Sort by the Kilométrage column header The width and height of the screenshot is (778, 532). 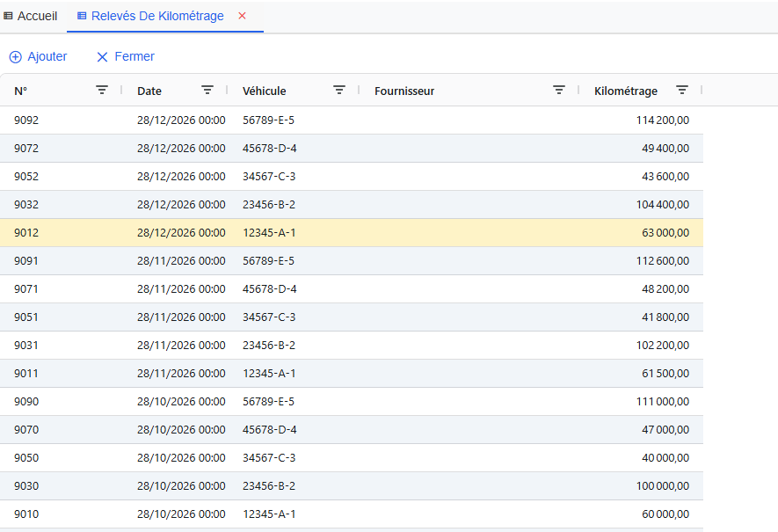[x=626, y=91]
